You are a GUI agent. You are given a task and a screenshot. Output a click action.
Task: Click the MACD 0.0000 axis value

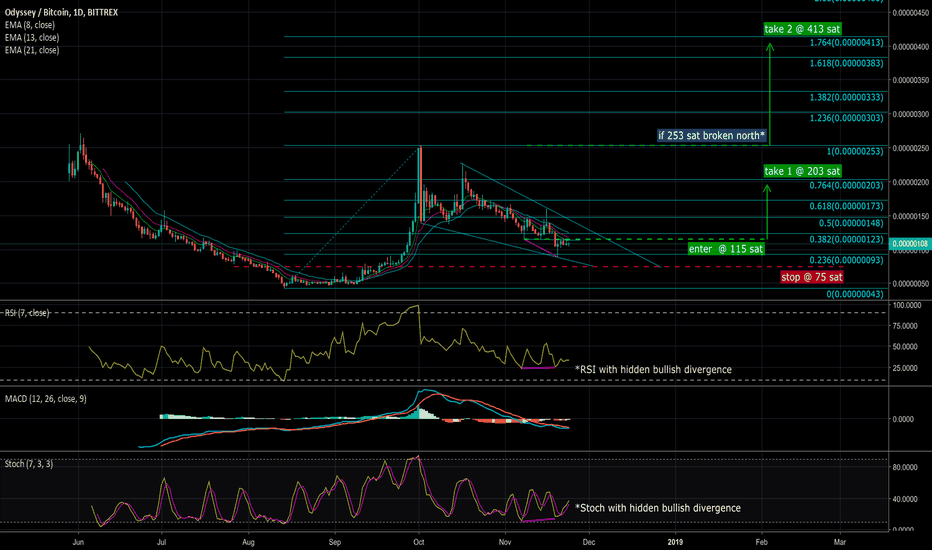point(903,419)
